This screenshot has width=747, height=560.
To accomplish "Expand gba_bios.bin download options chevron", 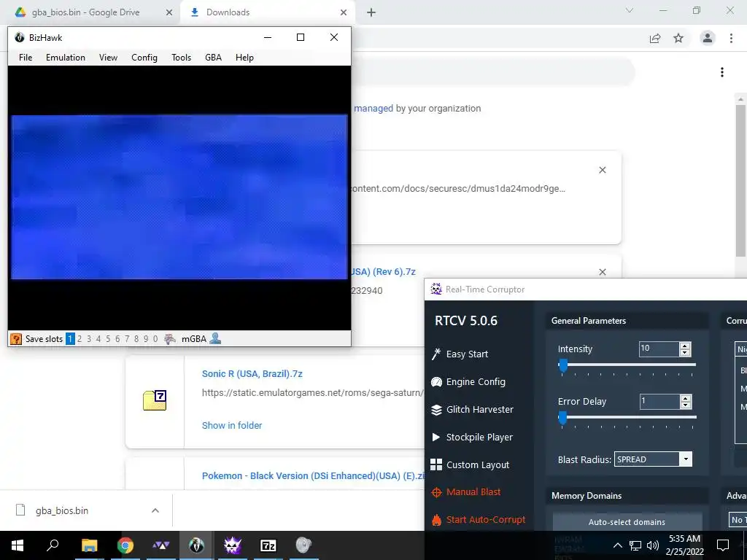I will click(155, 510).
